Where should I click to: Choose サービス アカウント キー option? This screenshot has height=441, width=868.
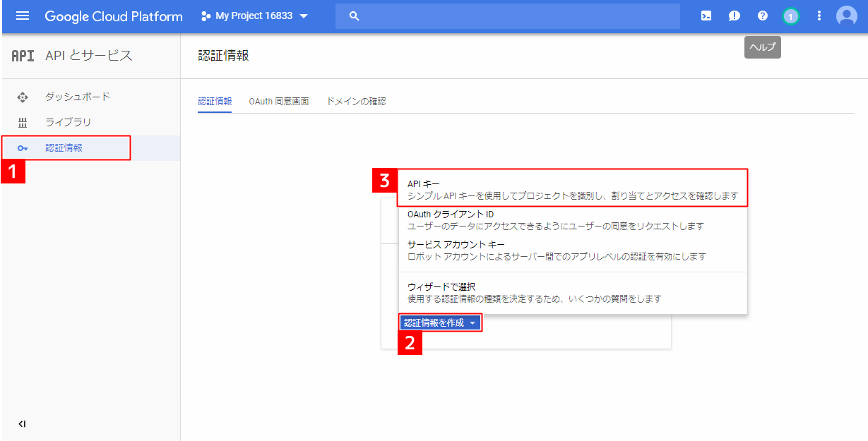pos(573,250)
